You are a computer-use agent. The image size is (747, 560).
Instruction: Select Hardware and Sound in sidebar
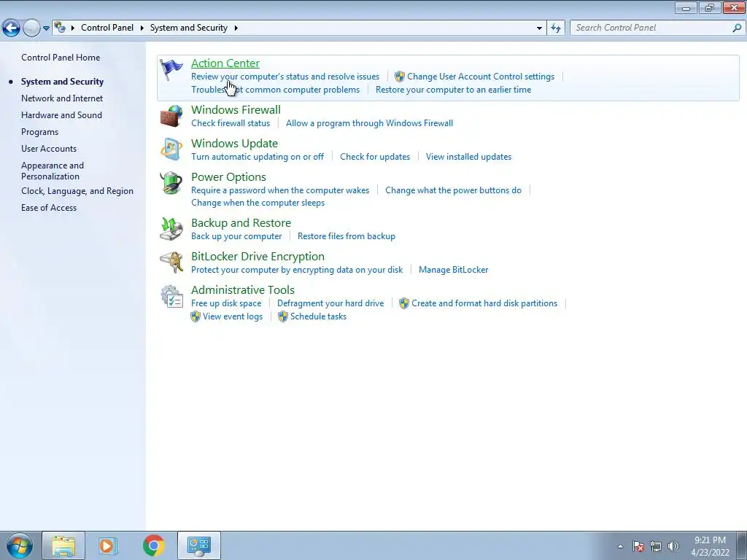click(x=61, y=115)
